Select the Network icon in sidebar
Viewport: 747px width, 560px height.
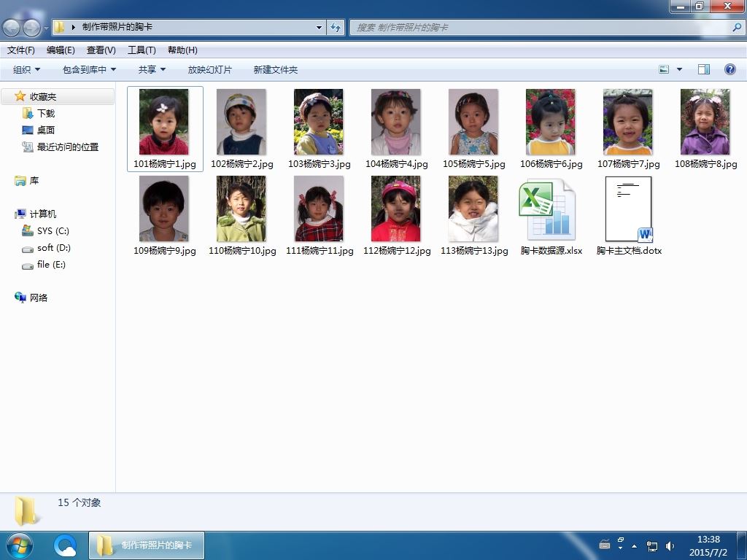click(20, 297)
